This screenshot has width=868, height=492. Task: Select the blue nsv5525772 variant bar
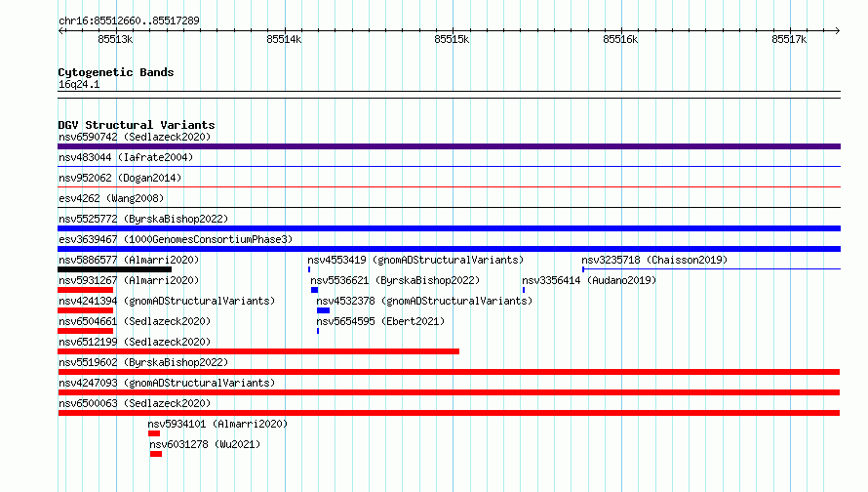[x=449, y=228]
